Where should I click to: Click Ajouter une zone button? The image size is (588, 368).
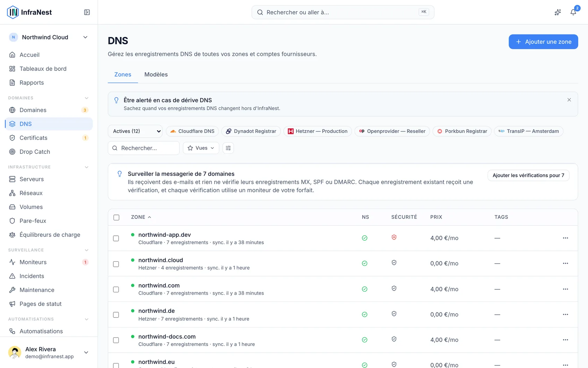(x=543, y=42)
